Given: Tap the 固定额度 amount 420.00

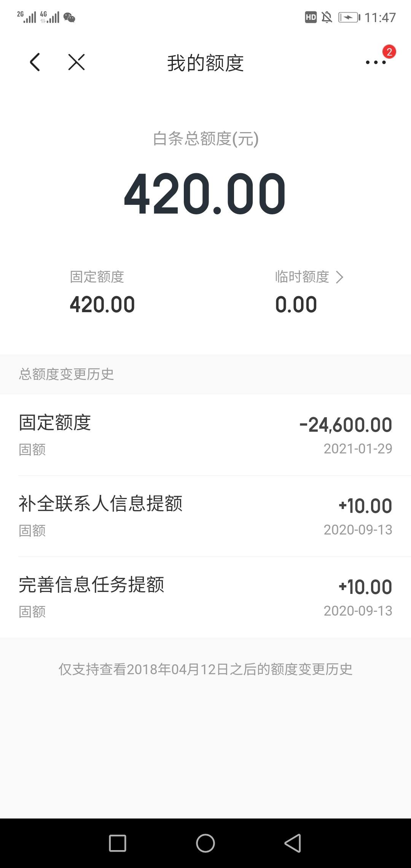Looking at the screenshot, I should [102, 305].
